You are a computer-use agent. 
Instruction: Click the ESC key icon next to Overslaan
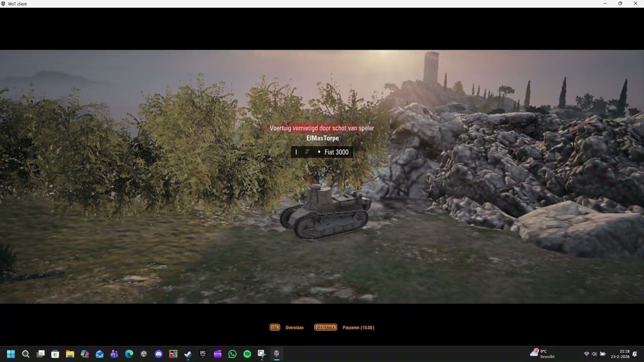coord(275,327)
